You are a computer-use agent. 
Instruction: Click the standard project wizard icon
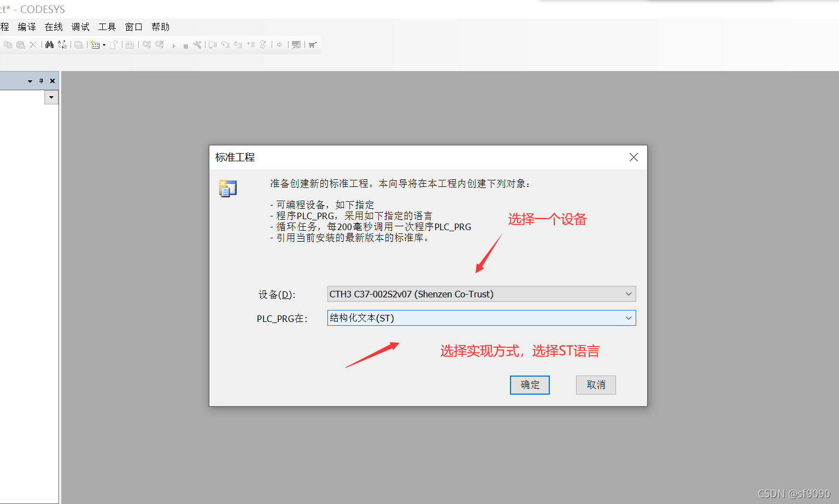click(x=228, y=188)
